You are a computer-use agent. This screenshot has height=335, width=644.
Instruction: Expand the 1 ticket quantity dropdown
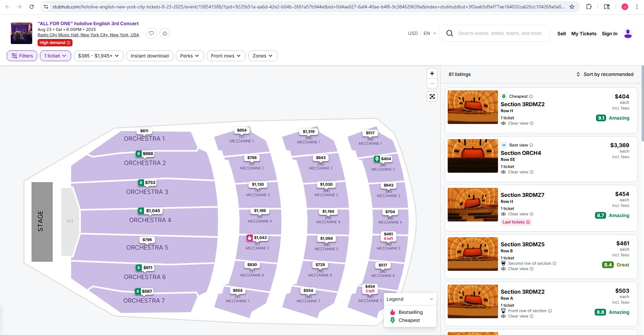55,56
